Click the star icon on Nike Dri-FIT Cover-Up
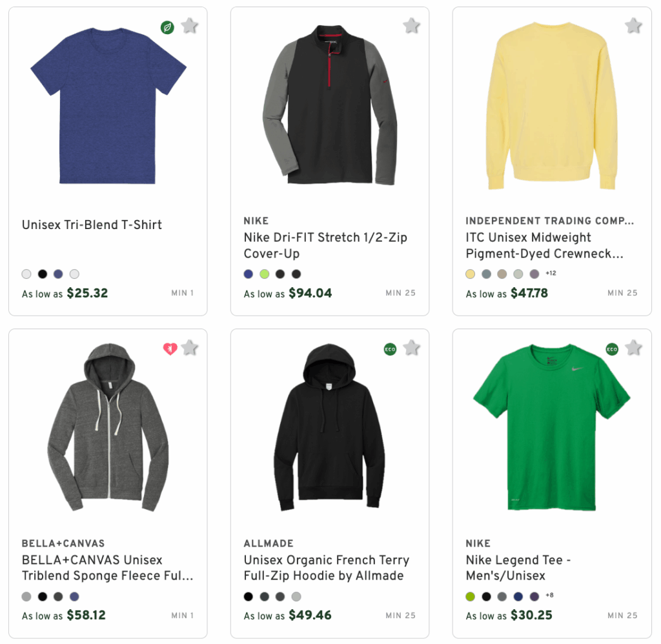This screenshot has height=644, width=661. coord(411,26)
